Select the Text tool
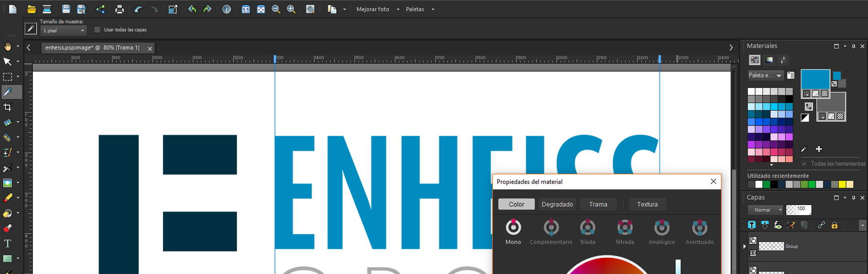Image resolution: width=868 pixels, height=274 pixels. point(7,243)
